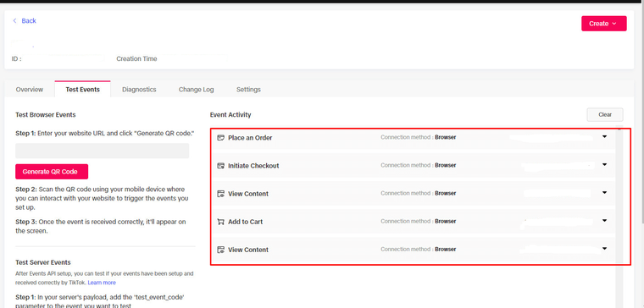This screenshot has width=644, height=308.
Task: Open the Settings tab
Action: point(248,90)
